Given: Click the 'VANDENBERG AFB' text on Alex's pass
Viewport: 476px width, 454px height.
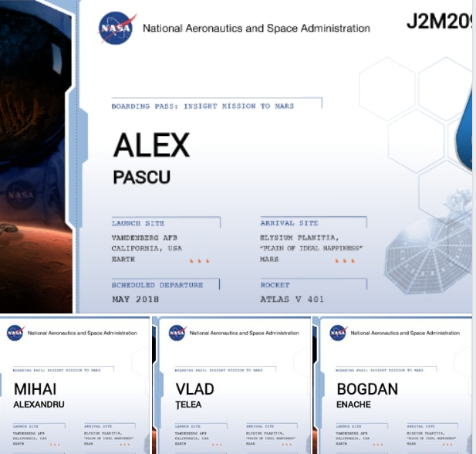Looking at the screenshot, I should point(144,238).
